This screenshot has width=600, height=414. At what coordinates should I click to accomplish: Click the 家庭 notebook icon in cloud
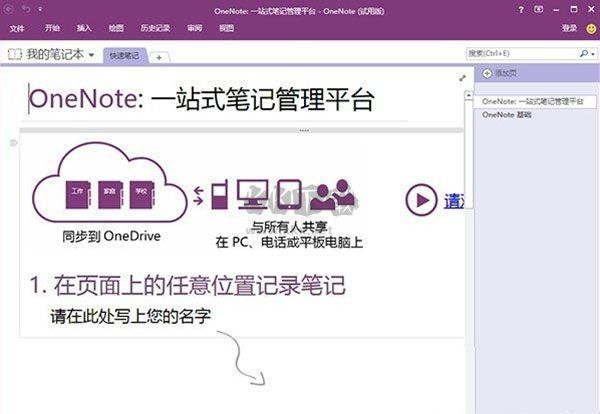click(111, 195)
